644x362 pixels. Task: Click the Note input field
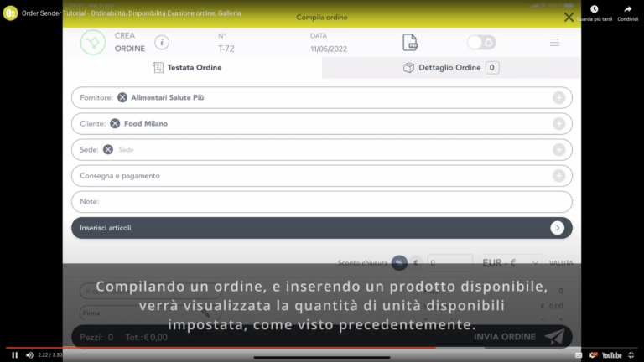click(x=322, y=201)
